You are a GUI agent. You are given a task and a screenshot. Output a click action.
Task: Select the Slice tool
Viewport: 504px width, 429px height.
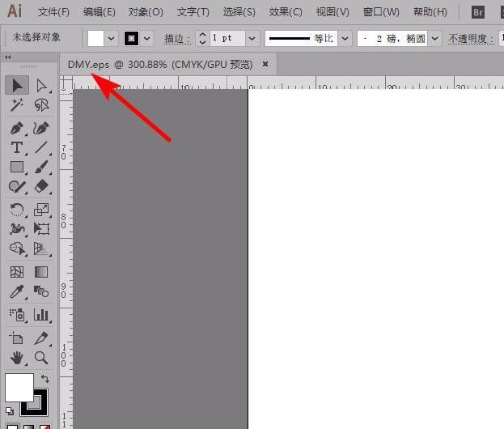tap(41, 338)
